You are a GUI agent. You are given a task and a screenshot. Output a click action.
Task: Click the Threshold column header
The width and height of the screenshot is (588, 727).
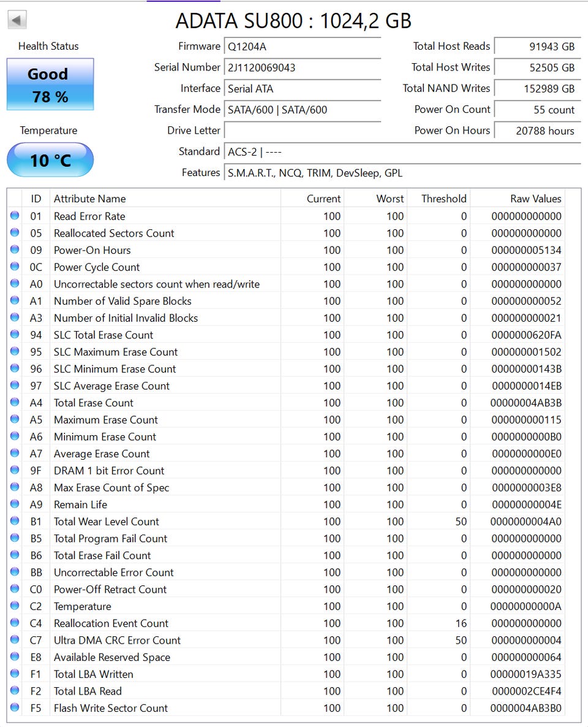[x=439, y=199]
